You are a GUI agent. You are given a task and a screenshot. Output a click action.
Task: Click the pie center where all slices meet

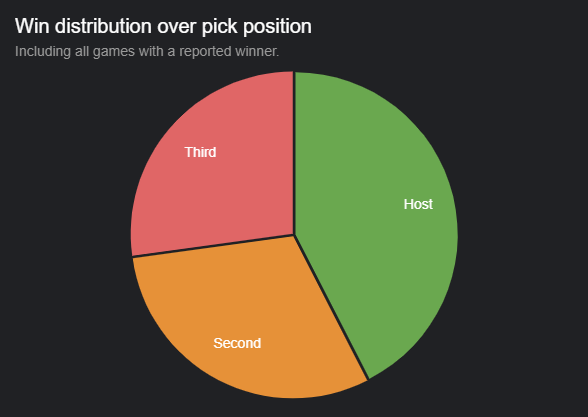pyautogui.click(x=294, y=235)
